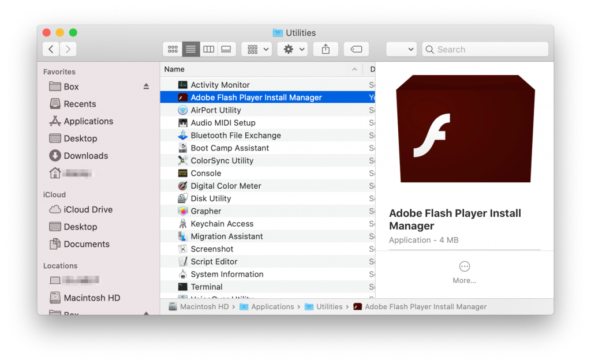The width and height of the screenshot is (591, 364).
Task: Select Script Editor in the list
Action: coord(268,261)
